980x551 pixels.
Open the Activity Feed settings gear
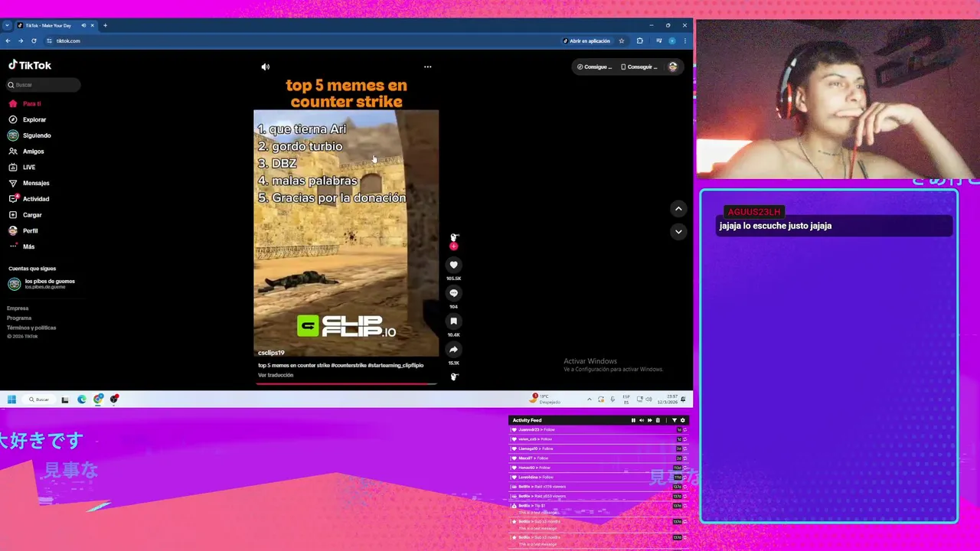pyautogui.click(x=683, y=420)
